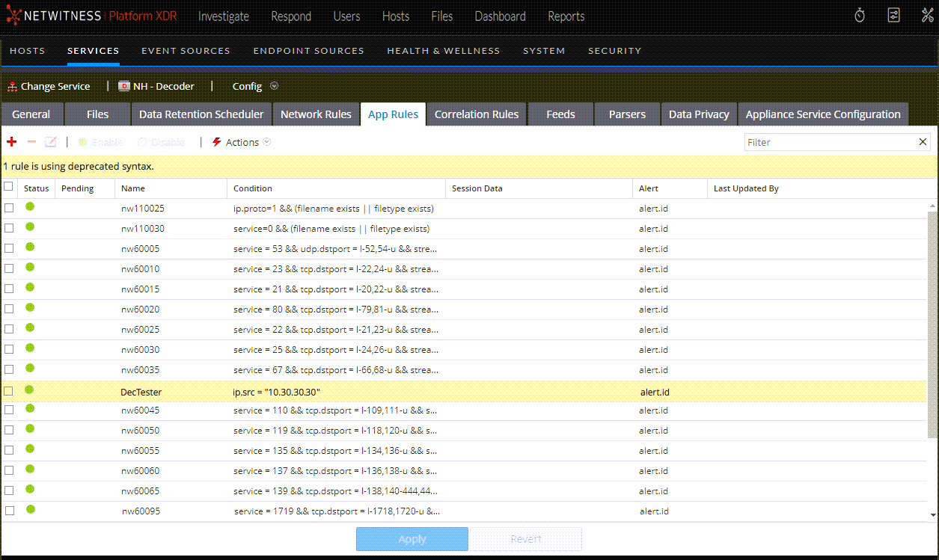Clear the filter with the X icon

pyautogui.click(x=923, y=142)
